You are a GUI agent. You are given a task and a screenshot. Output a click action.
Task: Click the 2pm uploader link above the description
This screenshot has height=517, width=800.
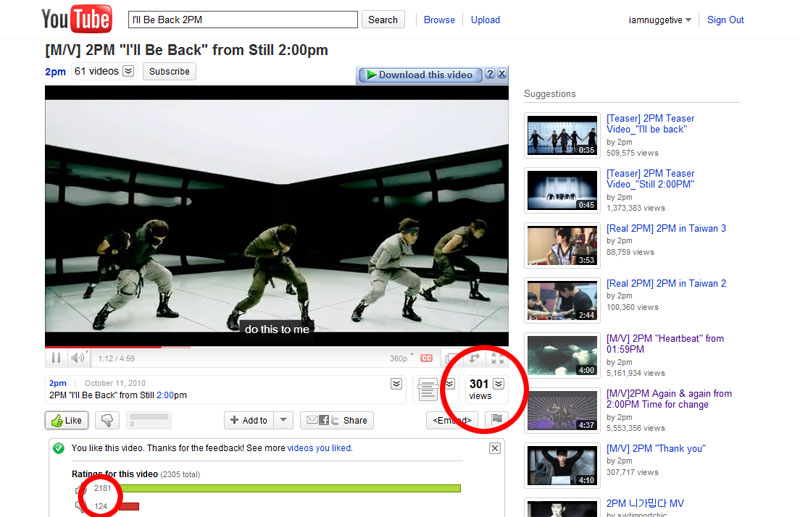[x=58, y=383]
